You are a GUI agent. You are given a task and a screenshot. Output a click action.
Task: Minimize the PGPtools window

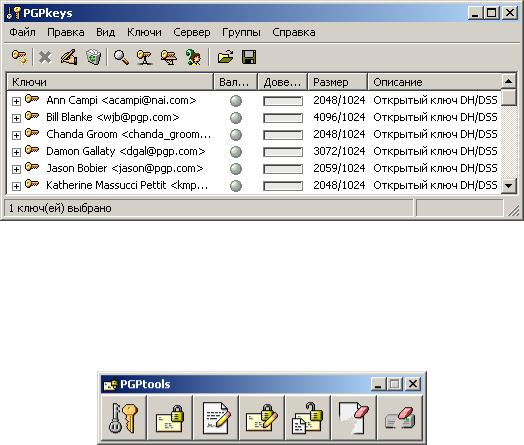(x=378, y=384)
